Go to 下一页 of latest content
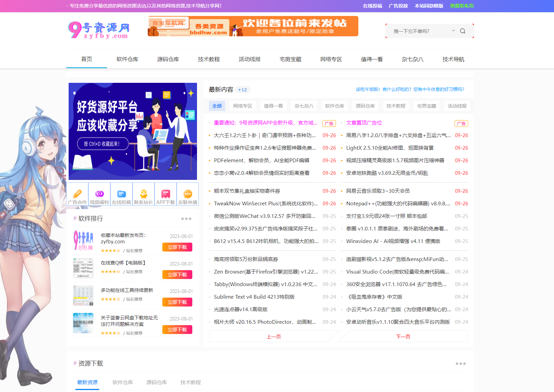This screenshot has width=554, height=392. [403, 336]
